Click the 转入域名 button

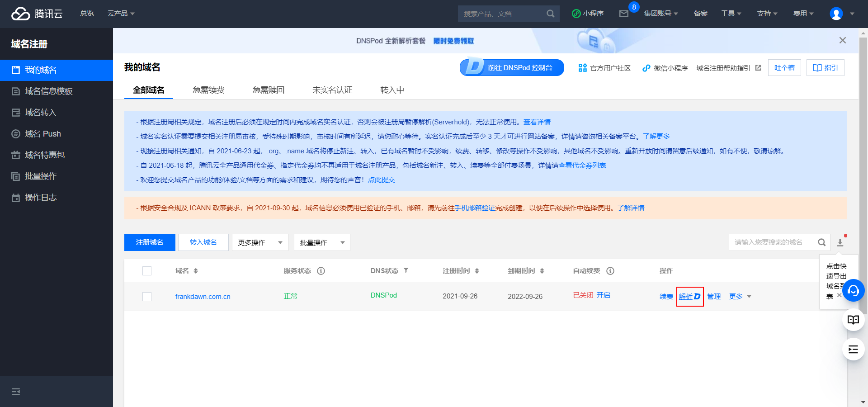click(x=203, y=242)
